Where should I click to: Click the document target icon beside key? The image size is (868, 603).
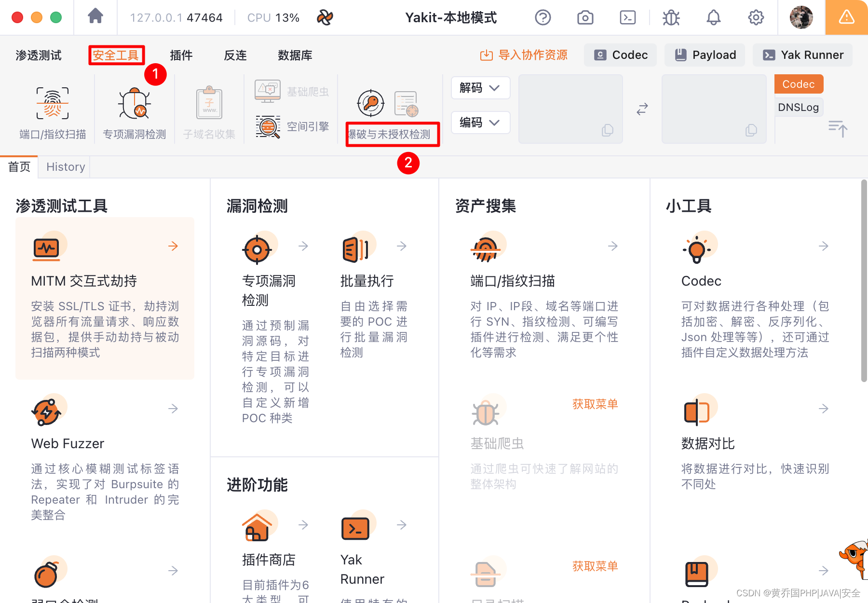coord(407,104)
